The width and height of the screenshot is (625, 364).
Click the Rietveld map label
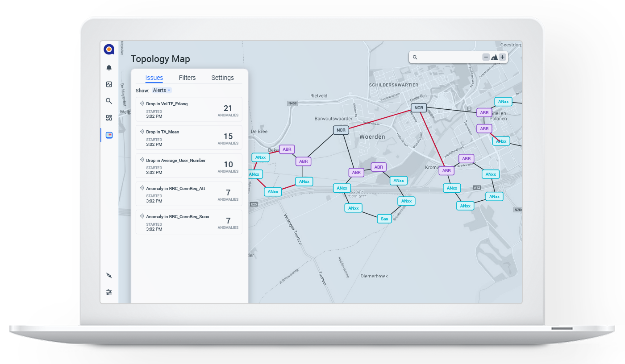pos(319,95)
